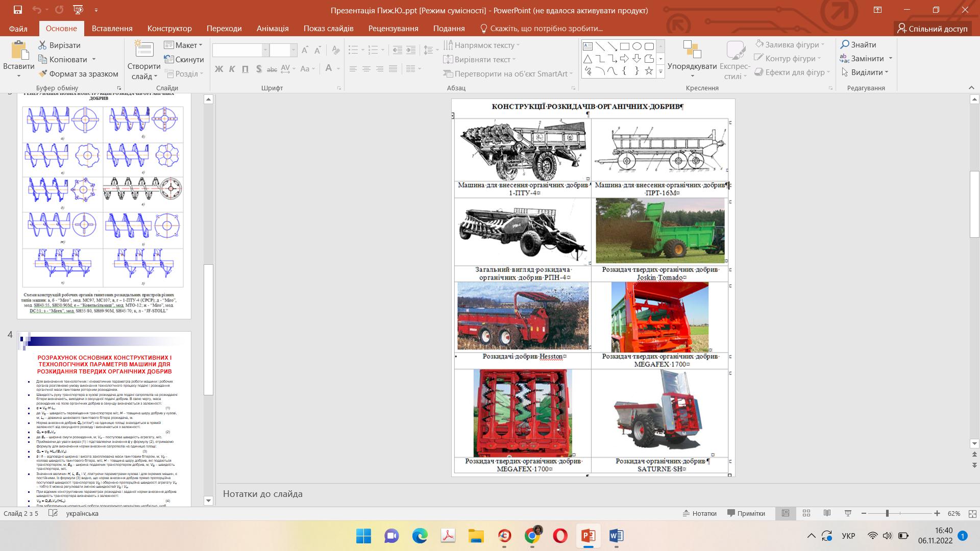Switch to the Анімація tab
The width and height of the screenshot is (980, 551).
273,29
